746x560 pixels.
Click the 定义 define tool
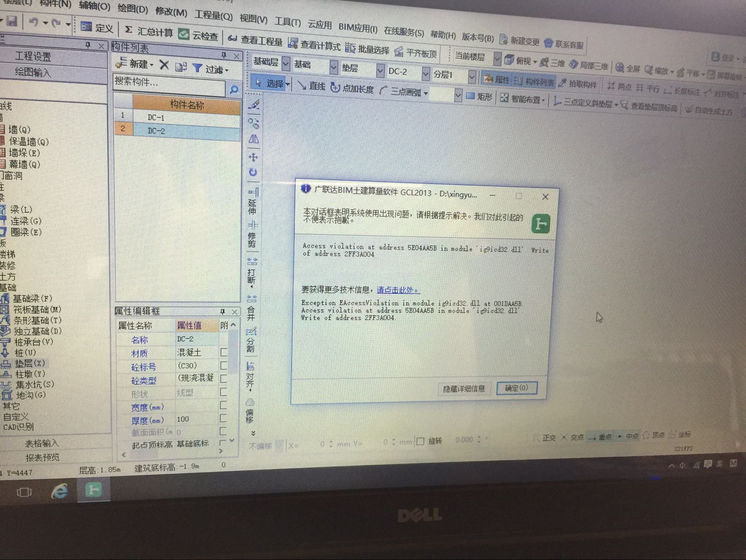click(97, 28)
